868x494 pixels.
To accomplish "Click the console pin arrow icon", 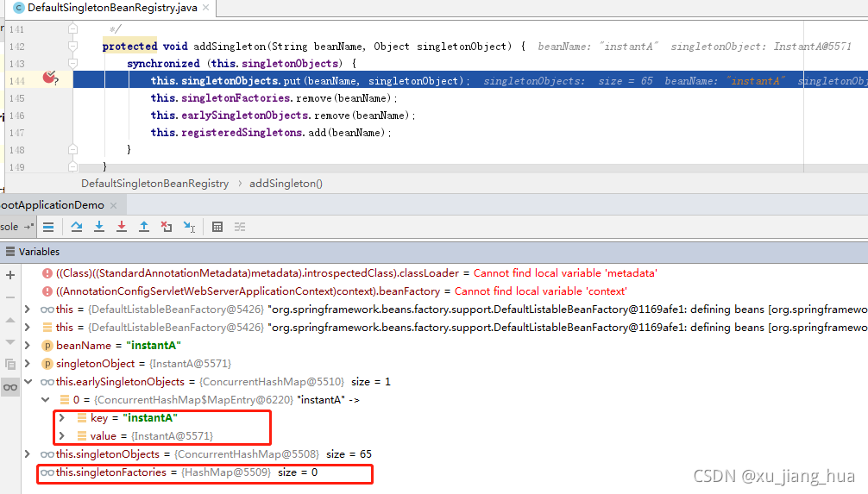I will point(28,227).
